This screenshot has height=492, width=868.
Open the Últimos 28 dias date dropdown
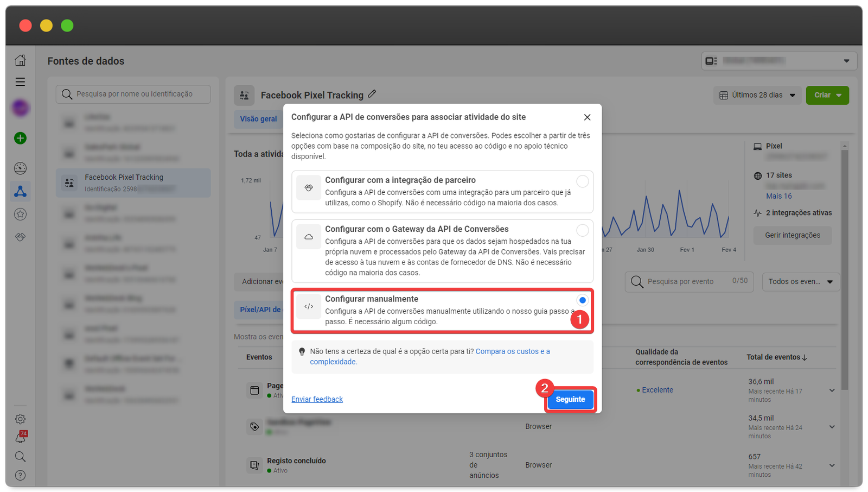758,95
